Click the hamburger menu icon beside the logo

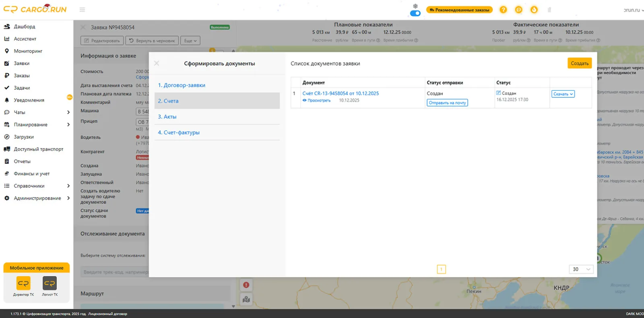point(82,10)
